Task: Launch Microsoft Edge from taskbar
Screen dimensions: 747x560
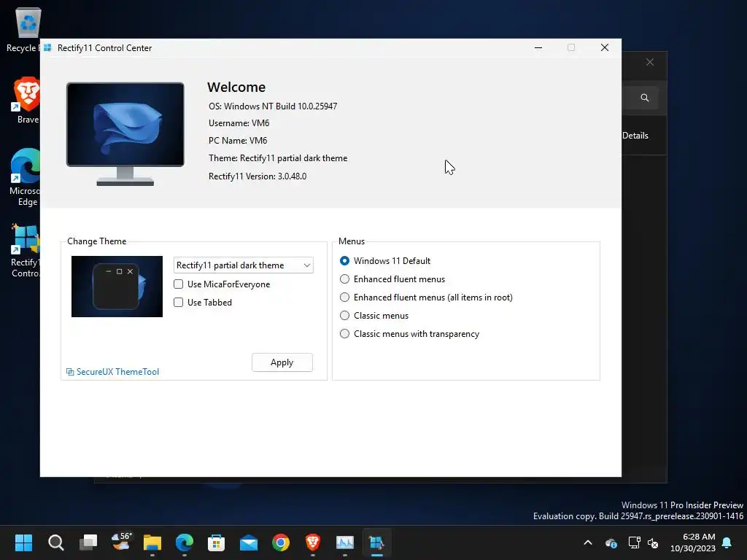Action: [185, 542]
